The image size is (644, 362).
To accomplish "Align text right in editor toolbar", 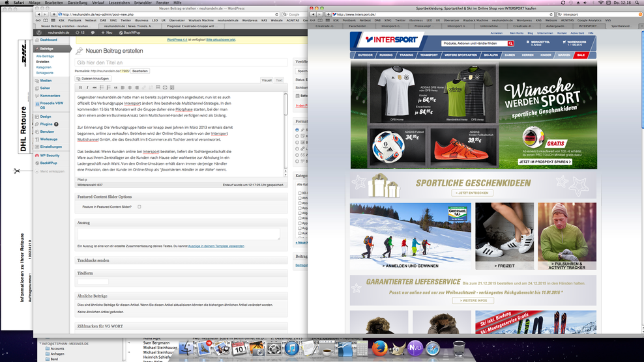I will point(136,87).
